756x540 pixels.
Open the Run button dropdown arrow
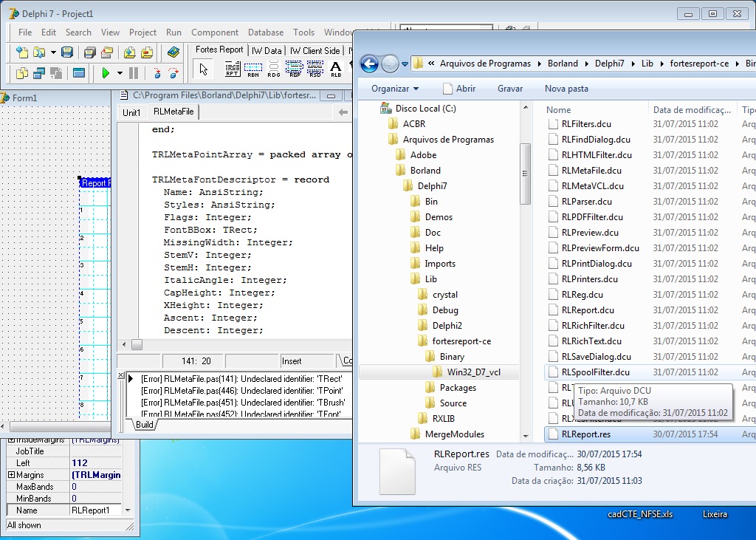(120, 73)
